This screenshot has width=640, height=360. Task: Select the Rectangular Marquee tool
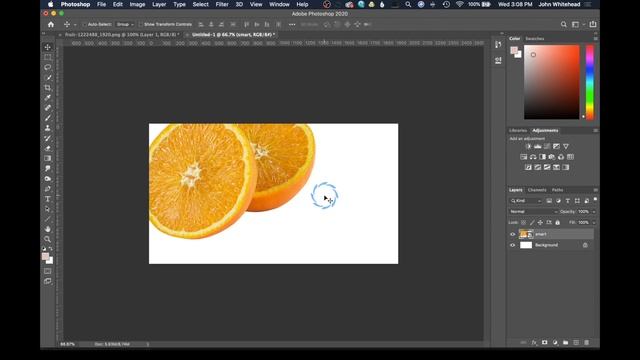coord(48,57)
